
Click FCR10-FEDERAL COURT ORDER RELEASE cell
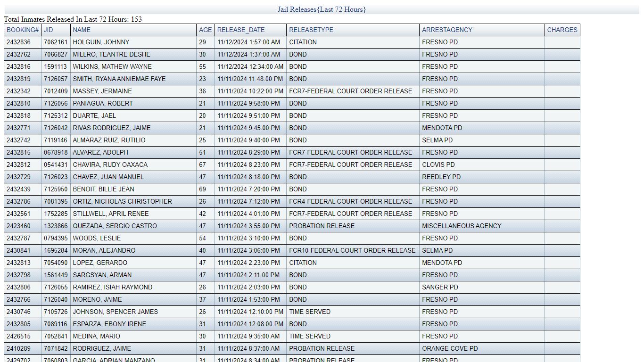pyautogui.click(x=353, y=250)
